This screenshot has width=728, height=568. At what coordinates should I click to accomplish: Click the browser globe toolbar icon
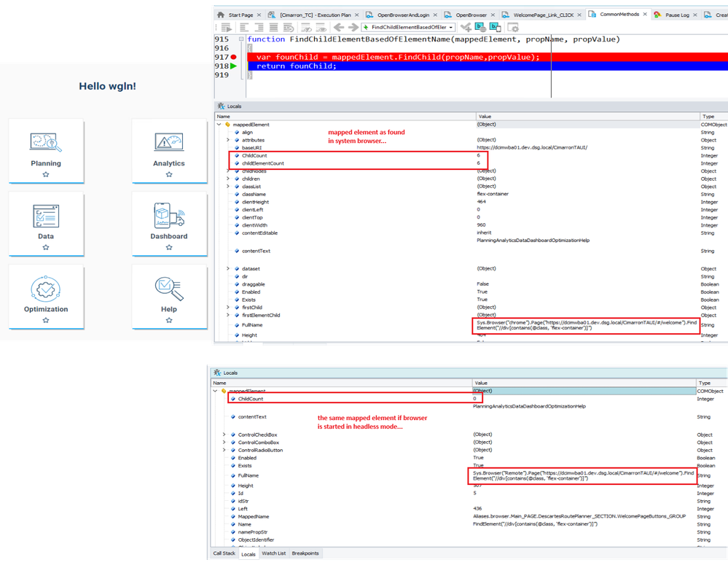coord(480,28)
